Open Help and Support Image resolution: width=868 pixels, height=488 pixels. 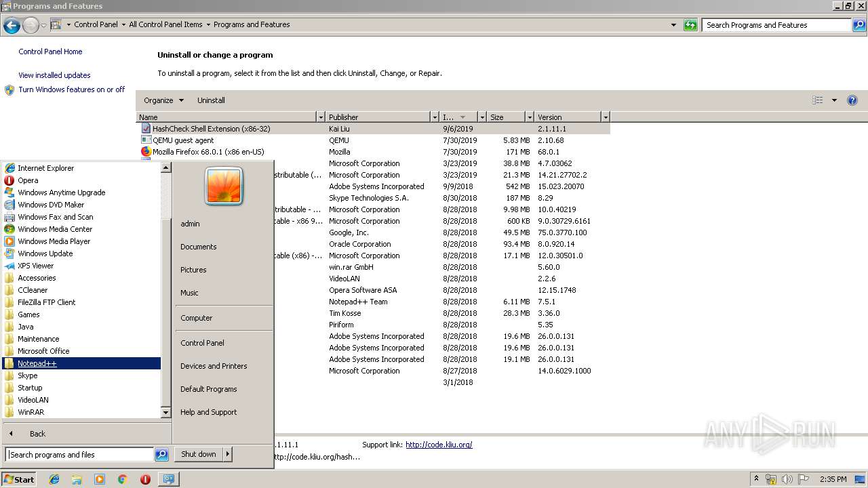(x=208, y=412)
